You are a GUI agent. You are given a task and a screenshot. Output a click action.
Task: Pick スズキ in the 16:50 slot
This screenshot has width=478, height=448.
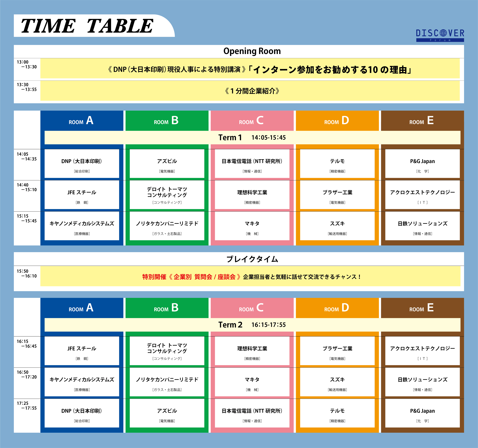tap(337, 382)
